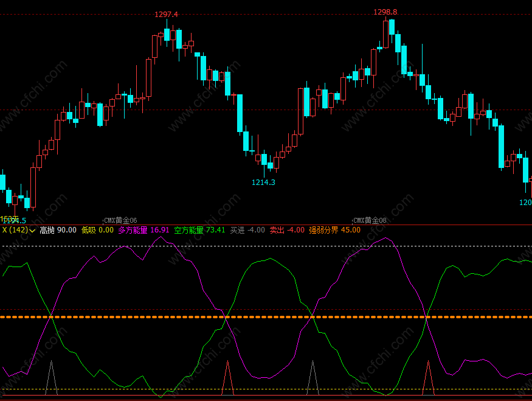
Task: Click the 高抛 90.00 indicator value
Action: point(58,230)
